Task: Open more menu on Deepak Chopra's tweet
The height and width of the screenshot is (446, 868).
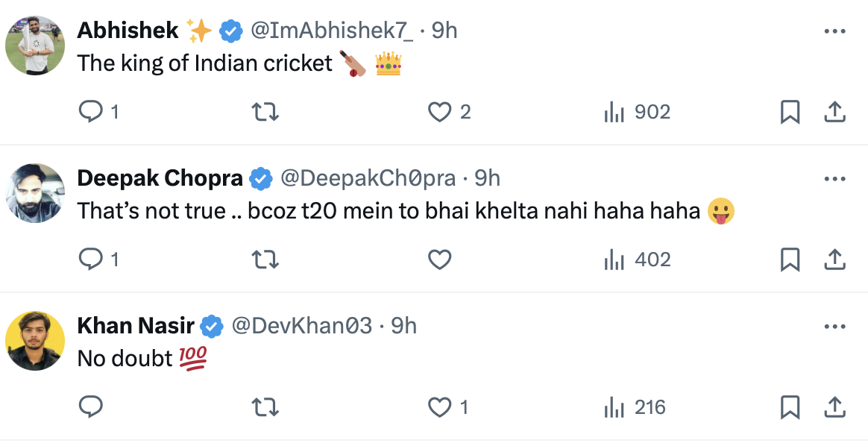Action: click(x=834, y=179)
